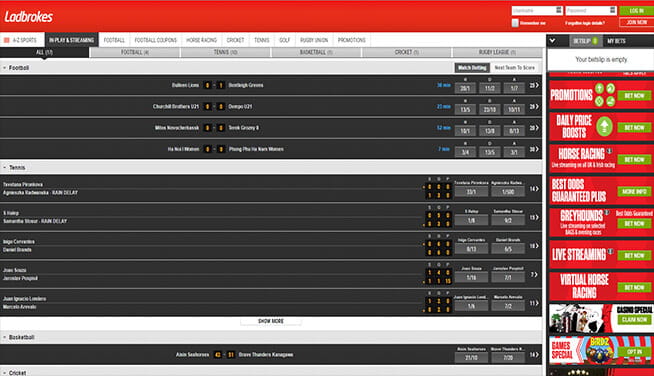
Task: Switch to Next Team To Score market
Action: tap(514, 68)
